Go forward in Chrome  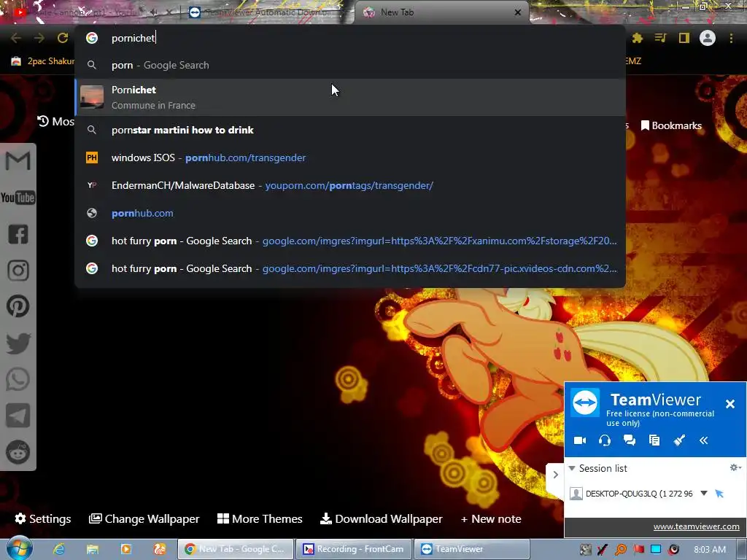[39, 38]
